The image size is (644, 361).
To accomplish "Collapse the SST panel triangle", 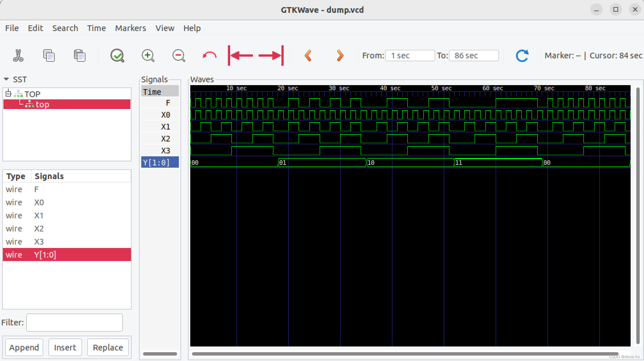I will tap(6, 79).
